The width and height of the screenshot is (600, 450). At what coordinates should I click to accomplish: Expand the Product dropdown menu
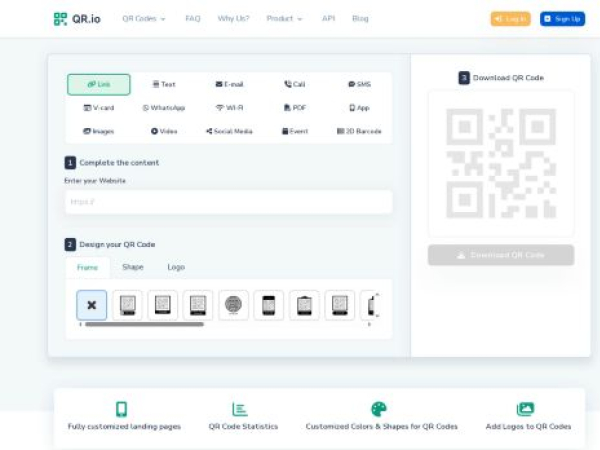click(x=284, y=18)
